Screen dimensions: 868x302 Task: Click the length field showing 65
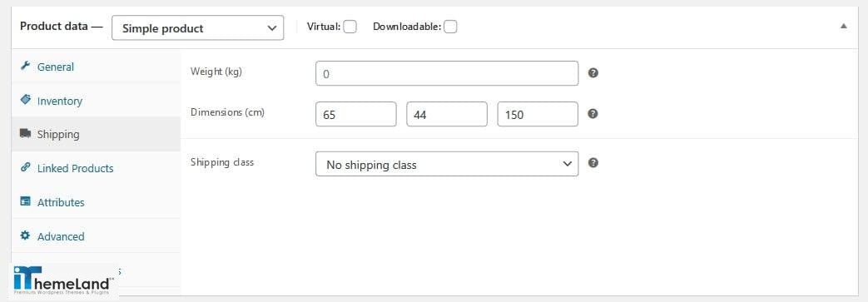(x=356, y=114)
